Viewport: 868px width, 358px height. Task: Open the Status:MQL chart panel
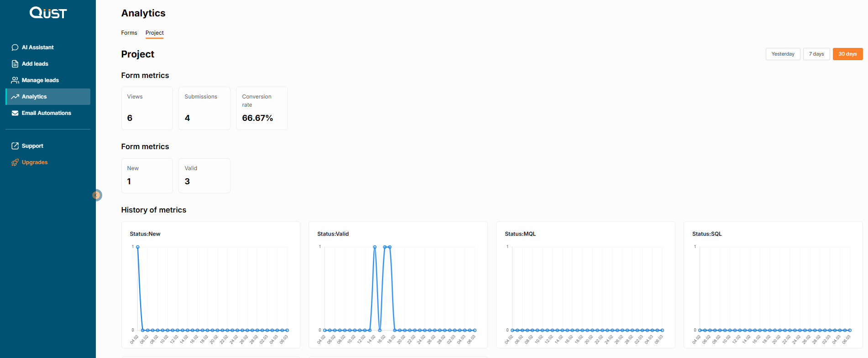pyautogui.click(x=586, y=285)
